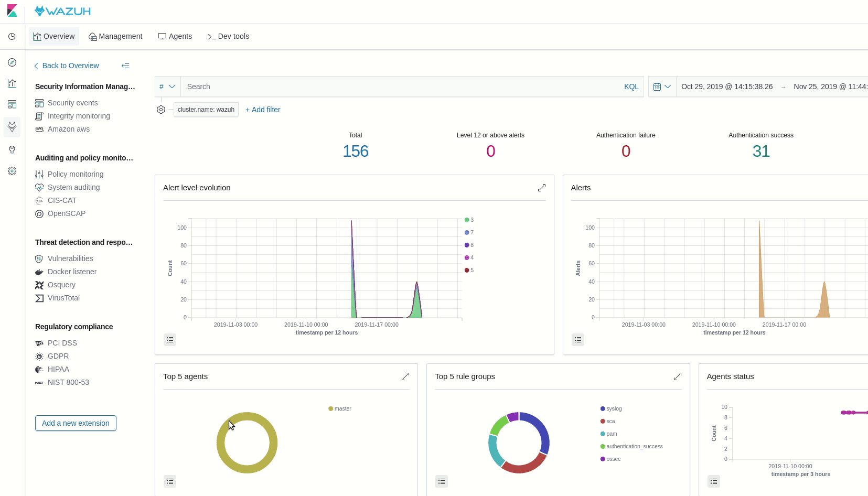Toggle raw data view under Top 5 agents chart
The width and height of the screenshot is (868, 496).
(x=169, y=481)
